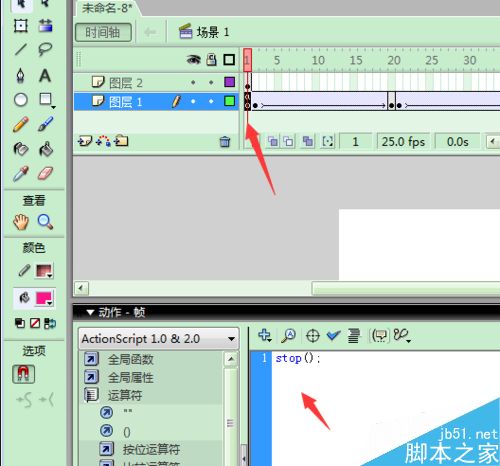
Task: Hide 图层 2 via its eye dot
Action: point(193,82)
